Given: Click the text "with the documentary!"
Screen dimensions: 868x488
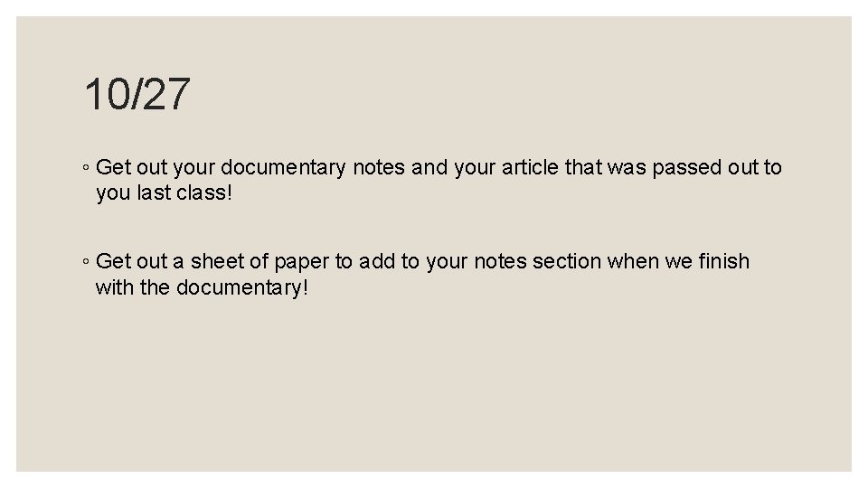Looking at the screenshot, I should tap(202, 288).
